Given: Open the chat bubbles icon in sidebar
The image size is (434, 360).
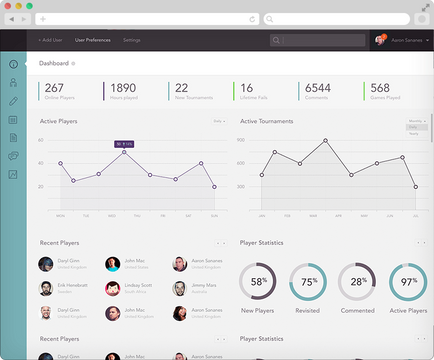Looking at the screenshot, I should pos(13,156).
